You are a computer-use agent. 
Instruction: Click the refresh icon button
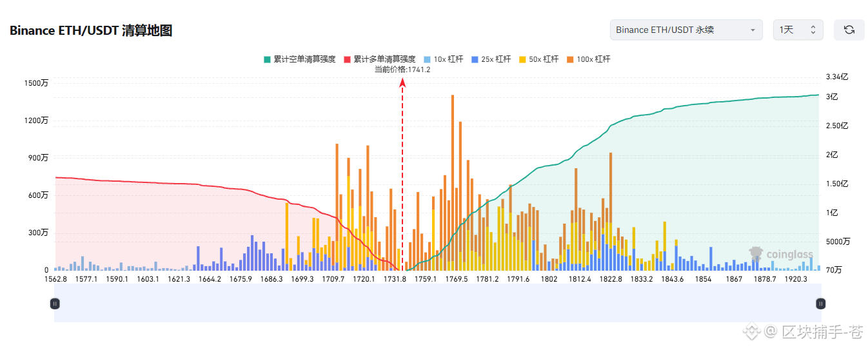[849, 30]
